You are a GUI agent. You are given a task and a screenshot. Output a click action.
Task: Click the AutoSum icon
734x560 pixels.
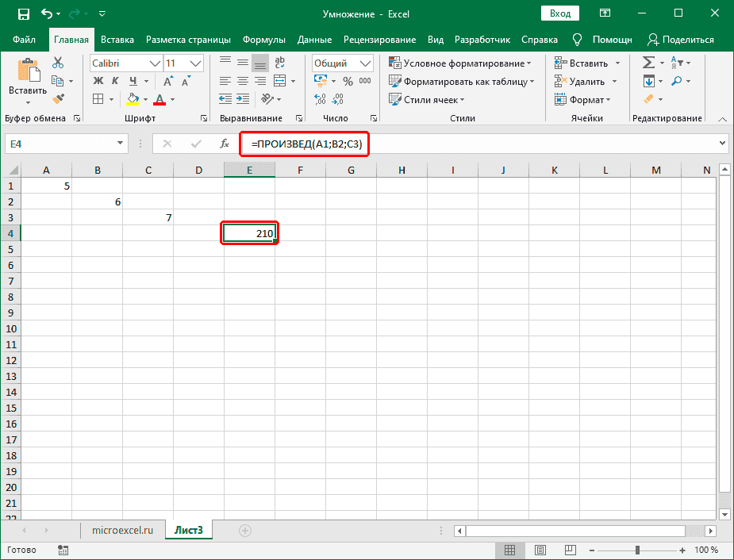point(649,62)
